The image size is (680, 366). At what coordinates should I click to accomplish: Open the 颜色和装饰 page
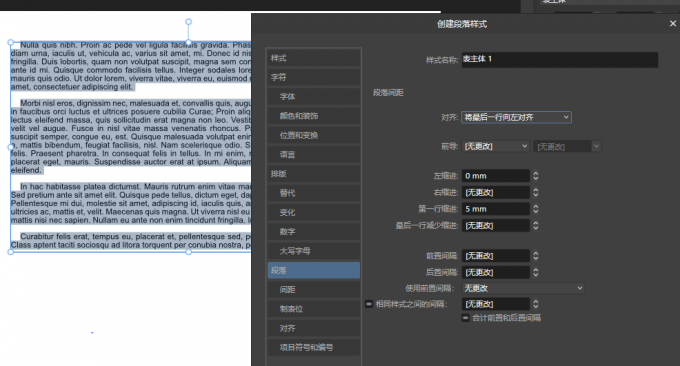314,116
